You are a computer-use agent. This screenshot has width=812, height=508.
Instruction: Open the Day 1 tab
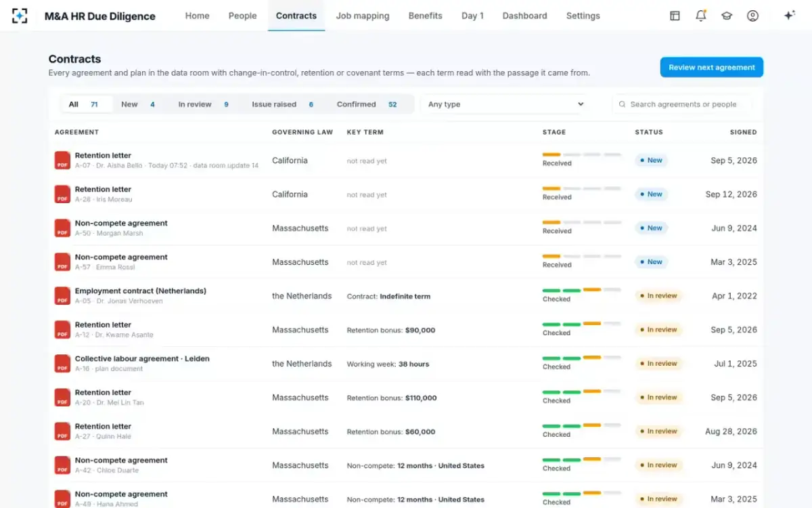tap(472, 16)
